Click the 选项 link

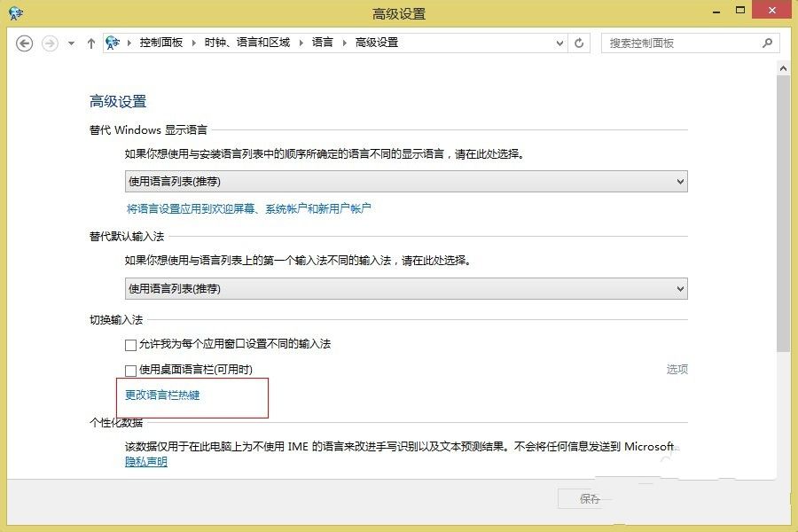[x=677, y=369]
